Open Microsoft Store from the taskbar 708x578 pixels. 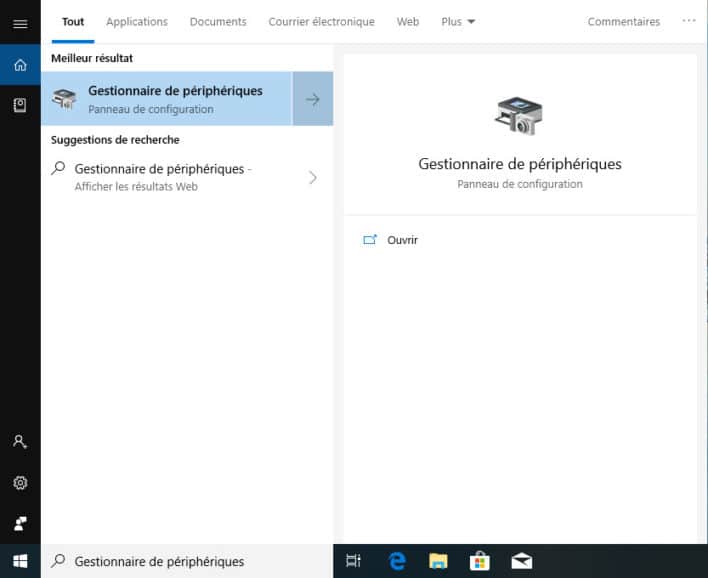[x=480, y=561]
